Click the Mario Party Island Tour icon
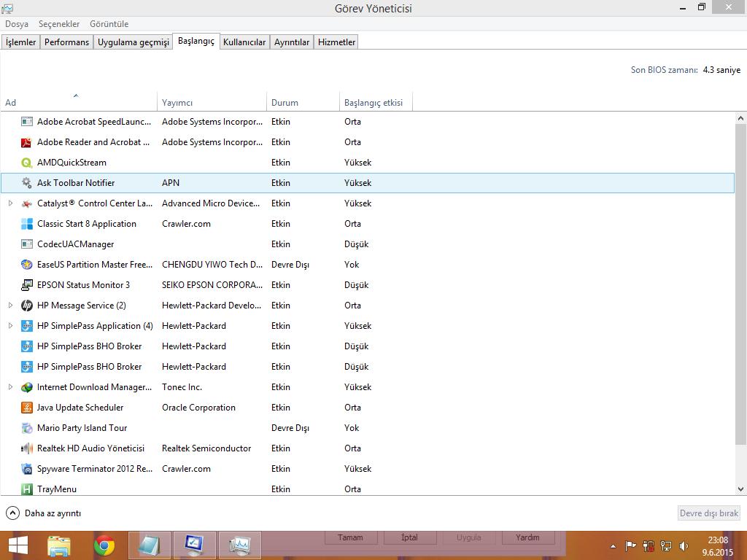The image size is (747, 560). [x=27, y=427]
